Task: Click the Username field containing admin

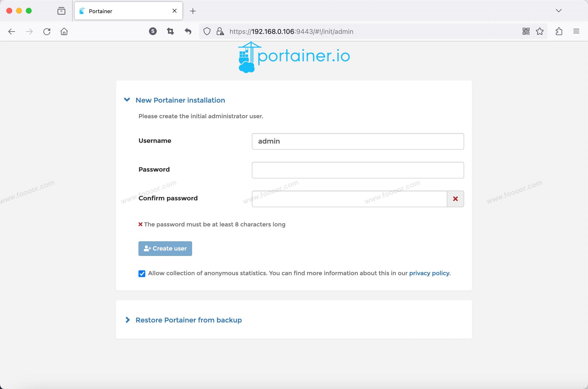Action: pos(358,141)
